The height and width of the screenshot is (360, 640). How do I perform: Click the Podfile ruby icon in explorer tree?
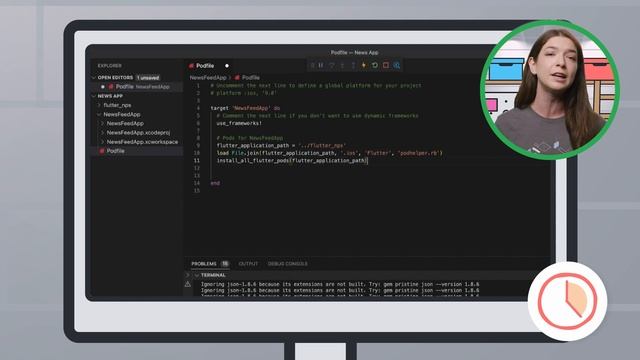pyautogui.click(x=102, y=151)
